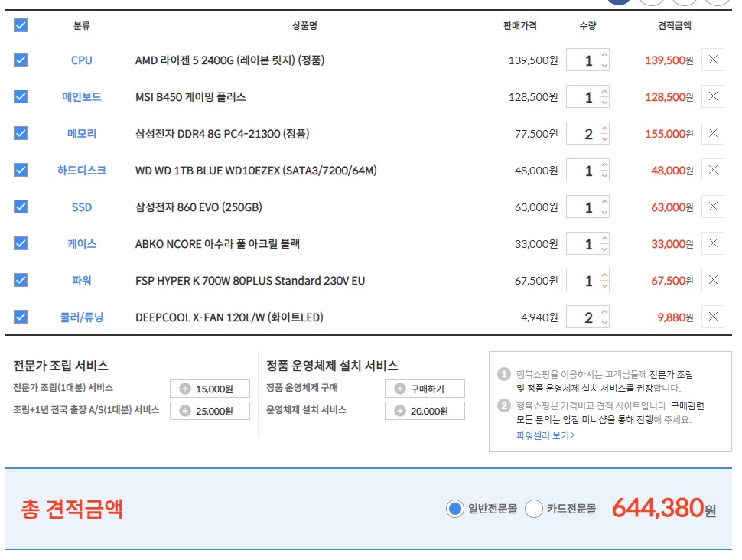742x560 pixels.
Task: Click the 판매가격 column header
Action: (520, 25)
